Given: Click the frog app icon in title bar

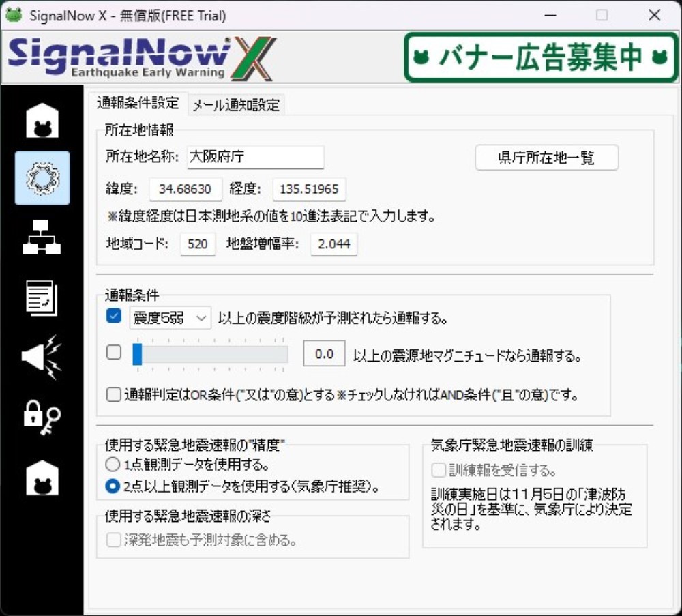Looking at the screenshot, I should [14, 15].
